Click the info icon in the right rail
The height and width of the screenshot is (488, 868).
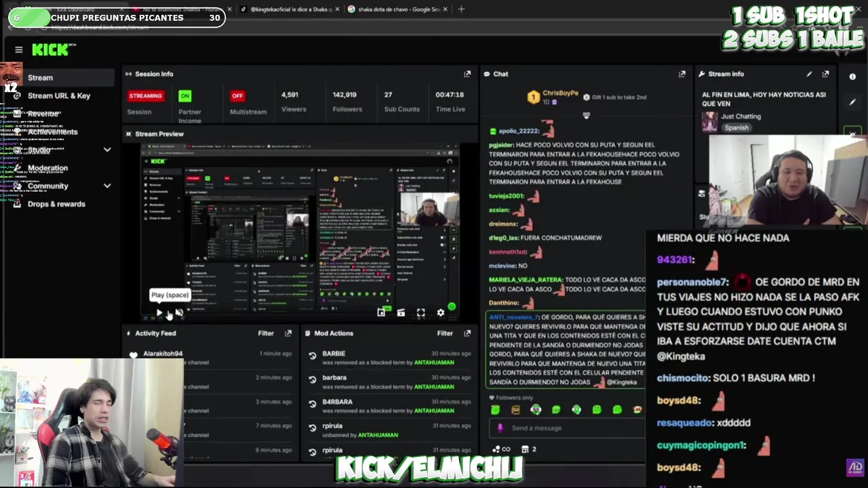coord(852,77)
